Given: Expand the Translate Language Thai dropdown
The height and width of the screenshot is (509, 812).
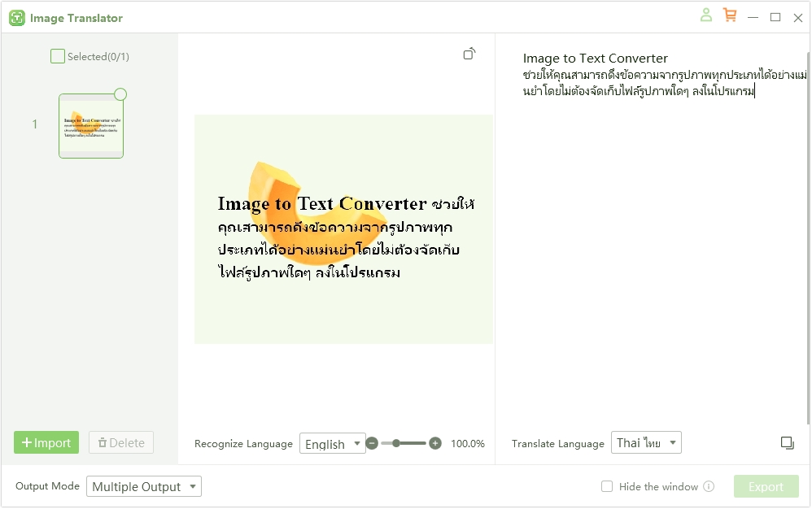Looking at the screenshot, I should coord(646,443).
